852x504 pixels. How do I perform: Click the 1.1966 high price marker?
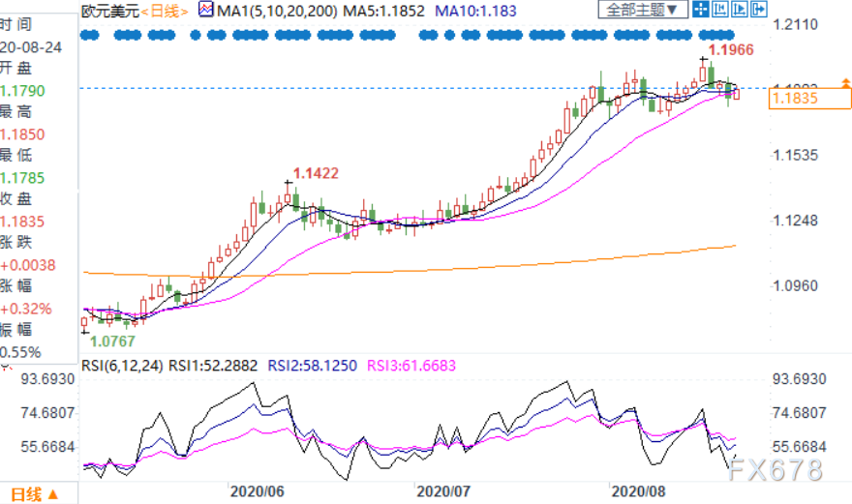pyautogui.click(x=731, y=50)
